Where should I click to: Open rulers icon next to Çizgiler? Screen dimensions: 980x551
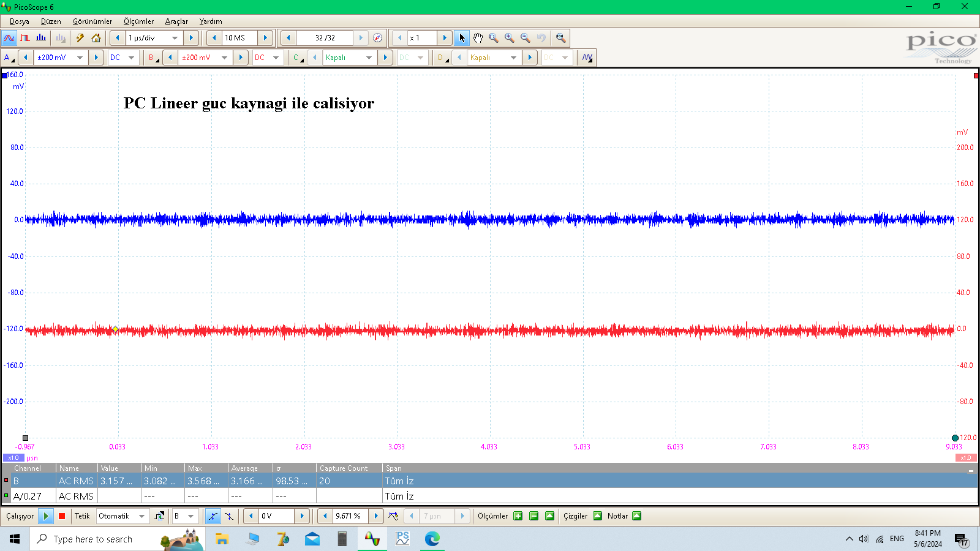coord(598,516)
